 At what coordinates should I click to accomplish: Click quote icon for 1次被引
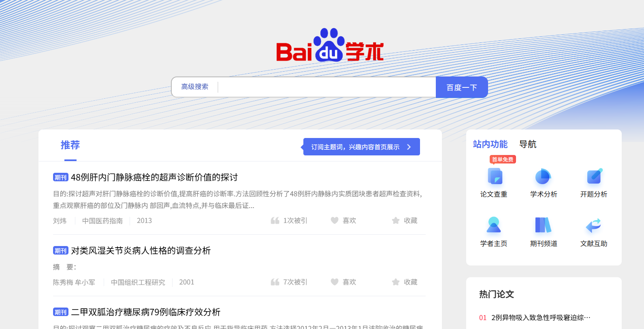[x=275, y=221]
